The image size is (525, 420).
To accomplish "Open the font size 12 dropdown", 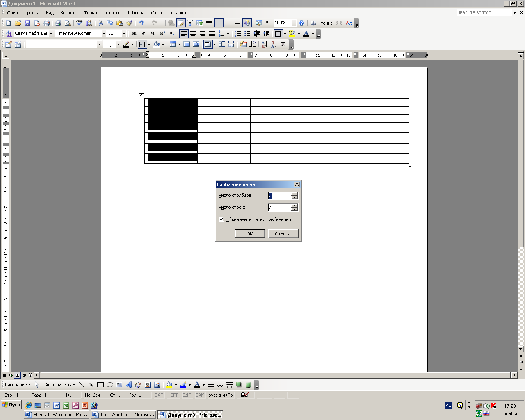I will tap(124, 34).
